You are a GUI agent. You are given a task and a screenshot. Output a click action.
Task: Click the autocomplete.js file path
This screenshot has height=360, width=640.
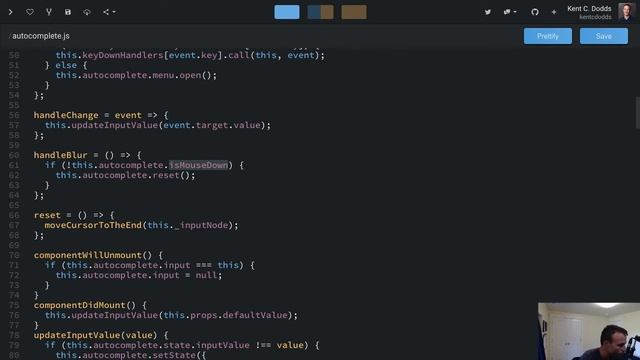(40, 36)
